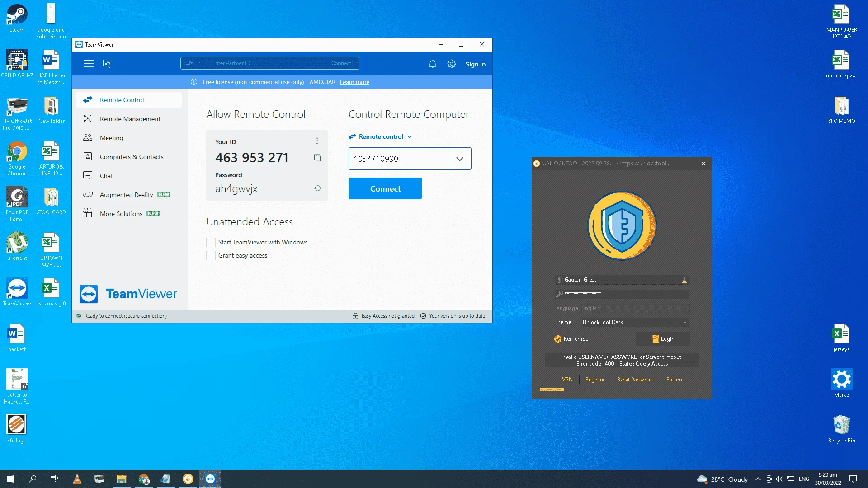The height and width of the screenshot is (488, 868).
Task: Focus the partner ID field containing 1054710990
Action: 399,159
